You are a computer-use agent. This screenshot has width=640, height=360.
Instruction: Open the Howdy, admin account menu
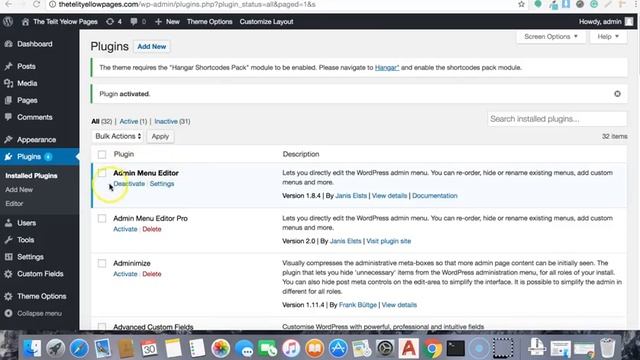[606, 22]
